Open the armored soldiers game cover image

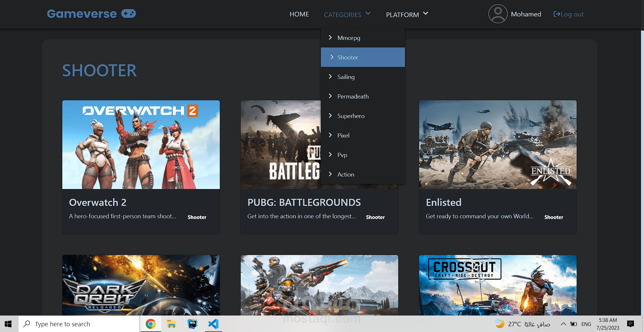click(x=319, y=285)
